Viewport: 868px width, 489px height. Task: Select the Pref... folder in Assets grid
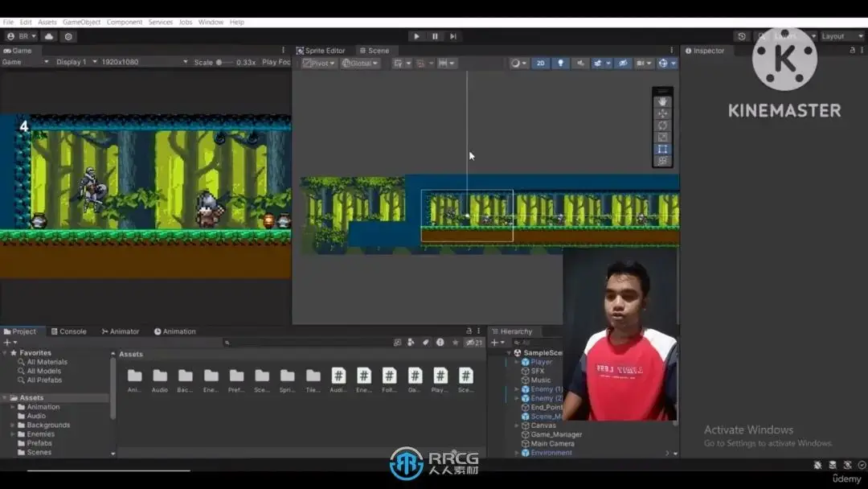tap(236, 380)
